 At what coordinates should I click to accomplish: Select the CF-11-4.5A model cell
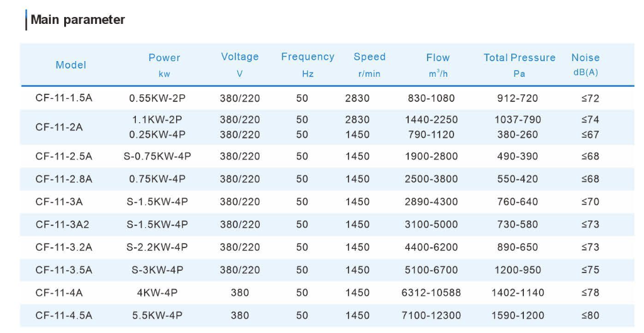(x=64, y=315)
